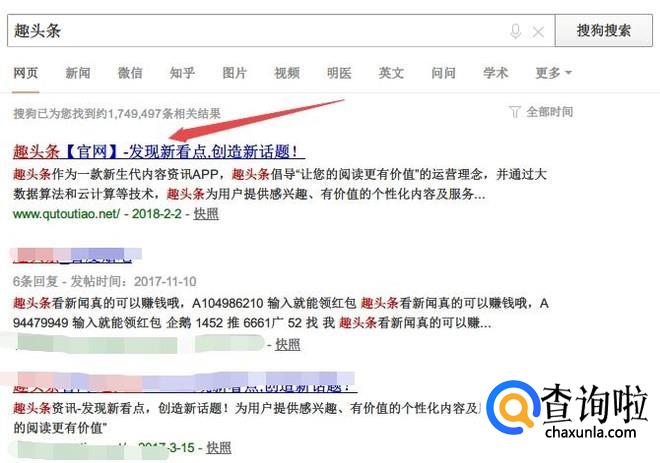Switch to the 知乎 tab
The width and height of the screenshot is (660, 463).
tap(182, 73)
